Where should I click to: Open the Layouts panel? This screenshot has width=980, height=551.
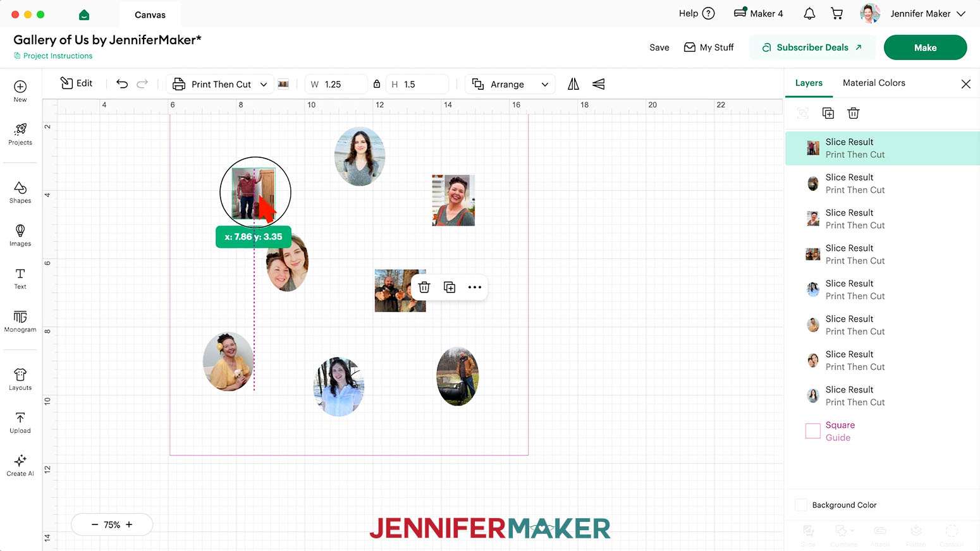[20, 380]
